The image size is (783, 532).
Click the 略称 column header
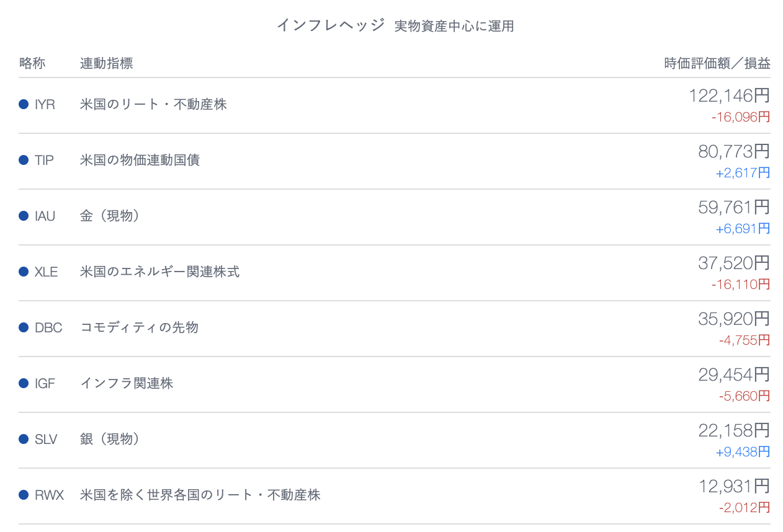pyautogui.click(x=32, y=63)
